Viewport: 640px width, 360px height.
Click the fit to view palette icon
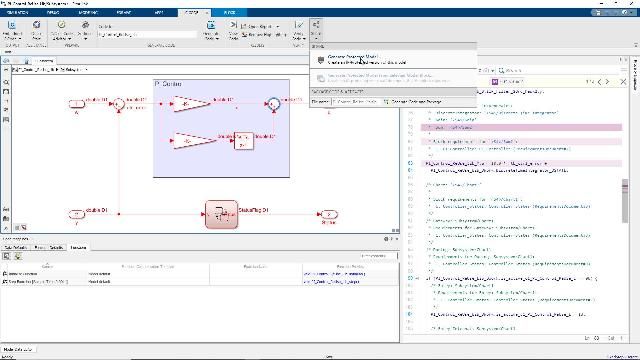coord(6,91)
